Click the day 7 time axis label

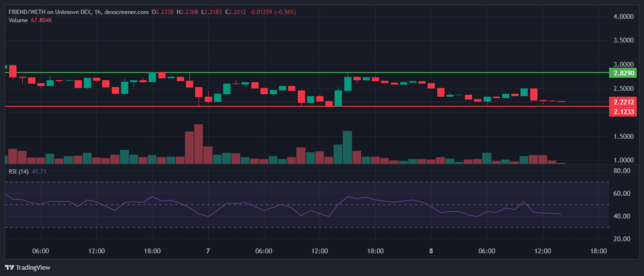208,251
